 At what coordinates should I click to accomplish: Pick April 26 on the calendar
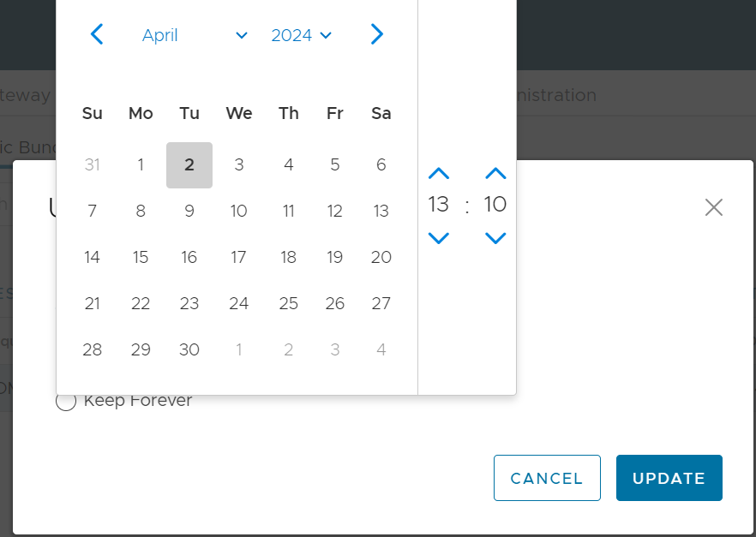pyautogui.click(x=335, y=303)
